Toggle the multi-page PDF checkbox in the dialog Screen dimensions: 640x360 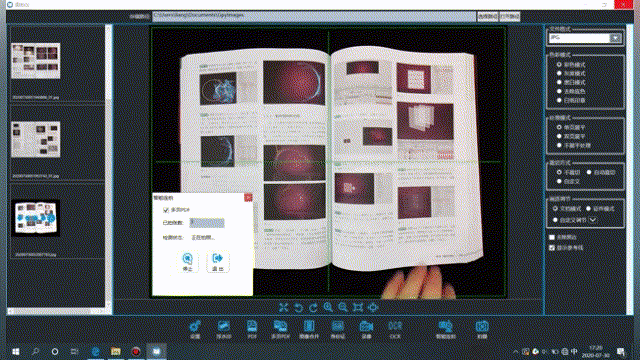166,210
